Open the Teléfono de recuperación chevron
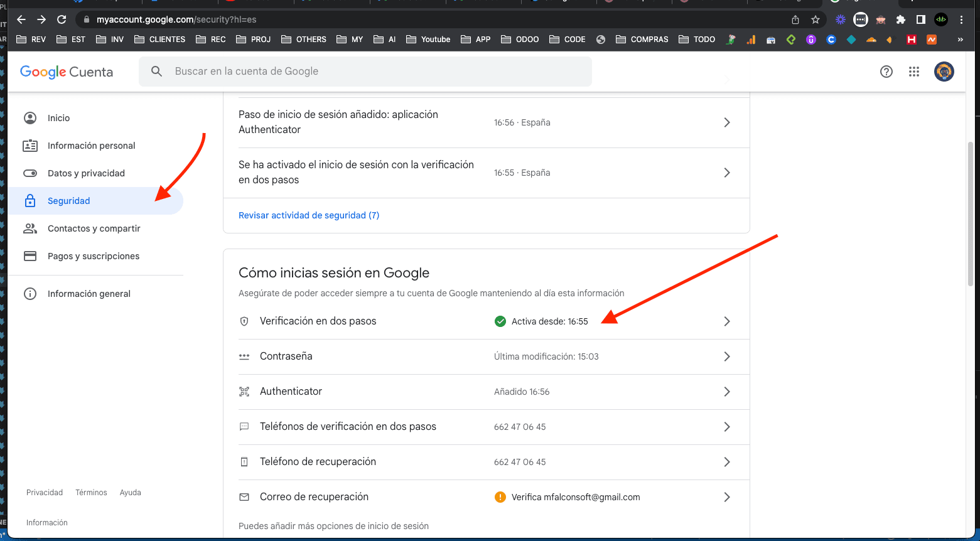Image resolution: width=980 pixels, height=541 pixels. (727, 462)
